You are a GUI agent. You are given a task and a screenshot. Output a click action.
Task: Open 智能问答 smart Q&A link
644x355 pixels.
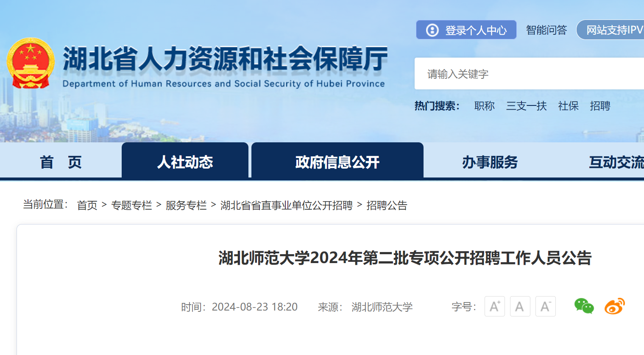546,30
